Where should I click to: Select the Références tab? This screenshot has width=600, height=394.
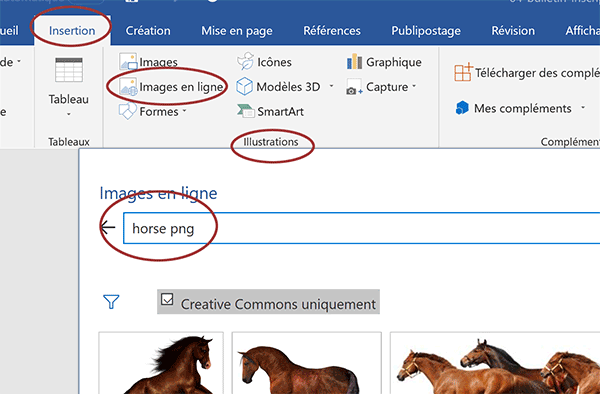pos(332,31)
